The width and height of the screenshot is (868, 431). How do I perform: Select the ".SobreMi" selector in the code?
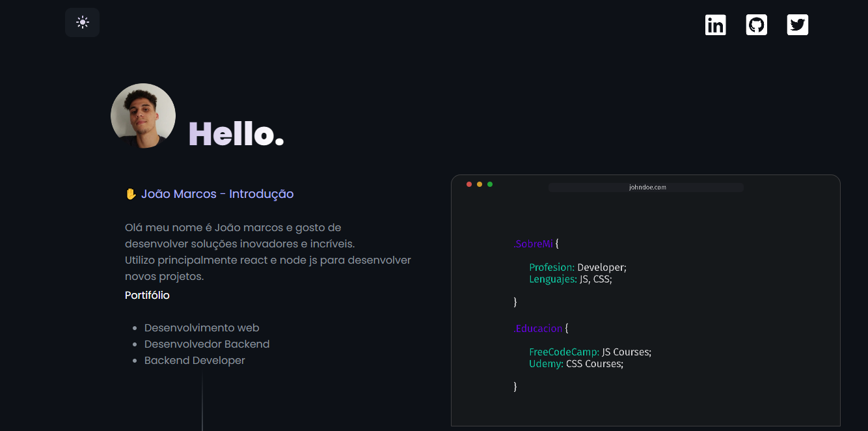533,243
